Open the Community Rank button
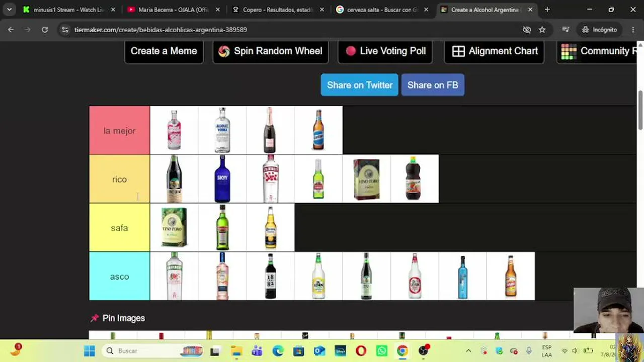This screenshot has width=644, height=362. 597,51
